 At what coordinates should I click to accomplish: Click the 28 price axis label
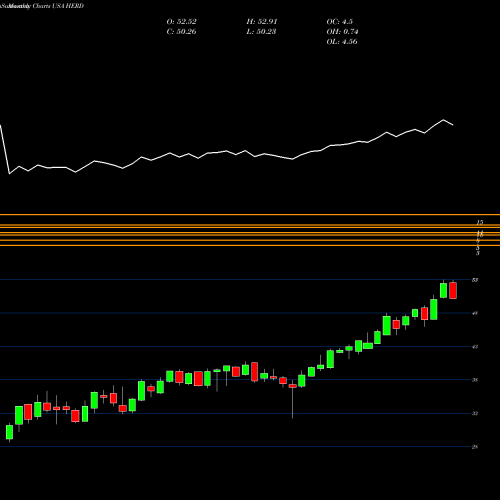(475, 447)
